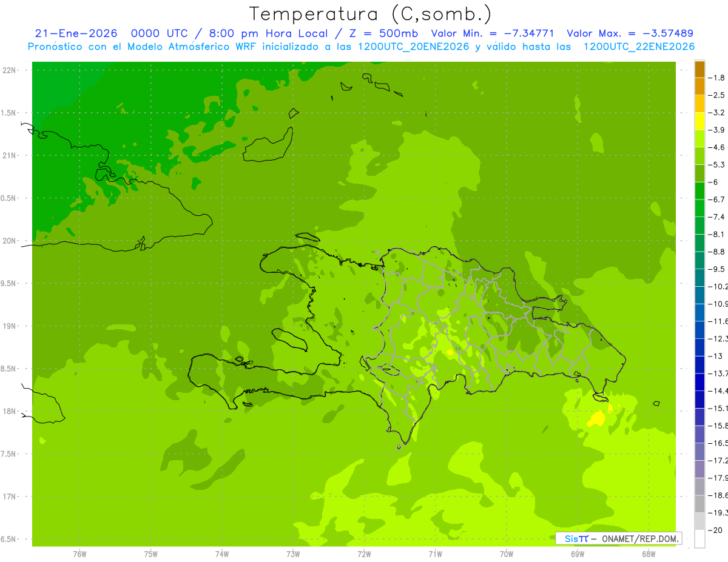Select the date text "21-Ene-2026"
Screen dimensions: 728x562
pyautogui.click(x=76, y=33)
